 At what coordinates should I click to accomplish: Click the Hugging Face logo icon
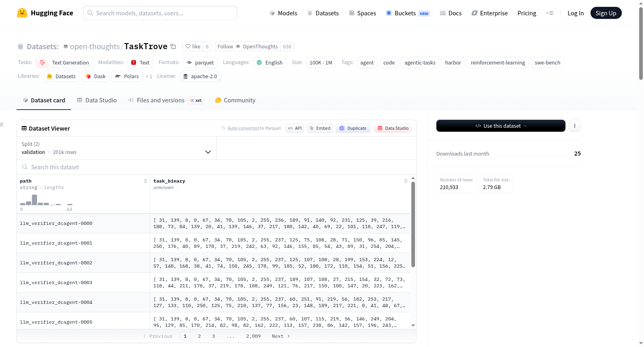(x=22, y=13)
